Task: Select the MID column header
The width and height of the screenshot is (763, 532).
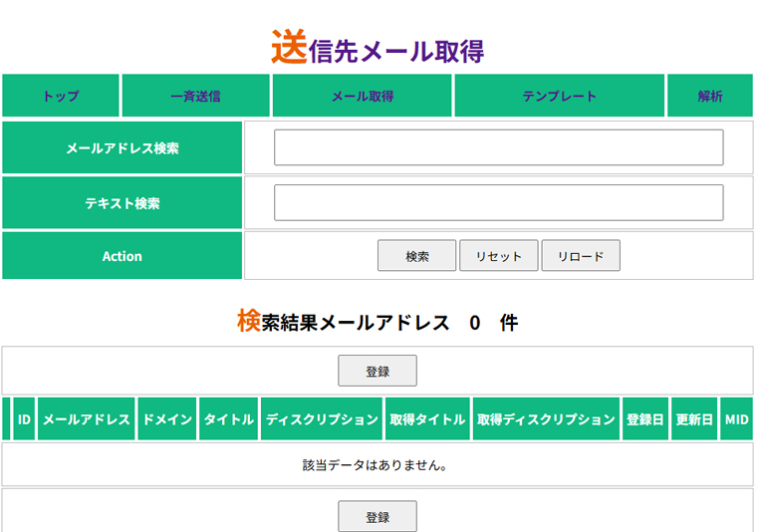Action: pos(736,419)
